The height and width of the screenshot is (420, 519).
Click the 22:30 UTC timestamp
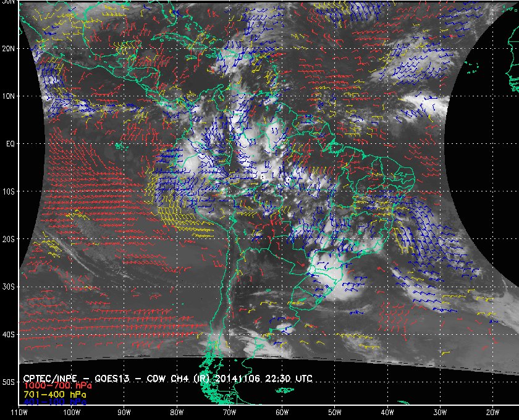tap(289, 379)
